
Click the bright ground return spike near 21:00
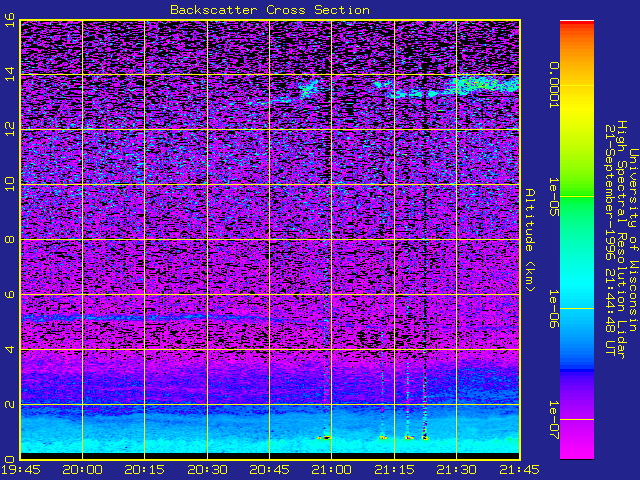point(325,438)
